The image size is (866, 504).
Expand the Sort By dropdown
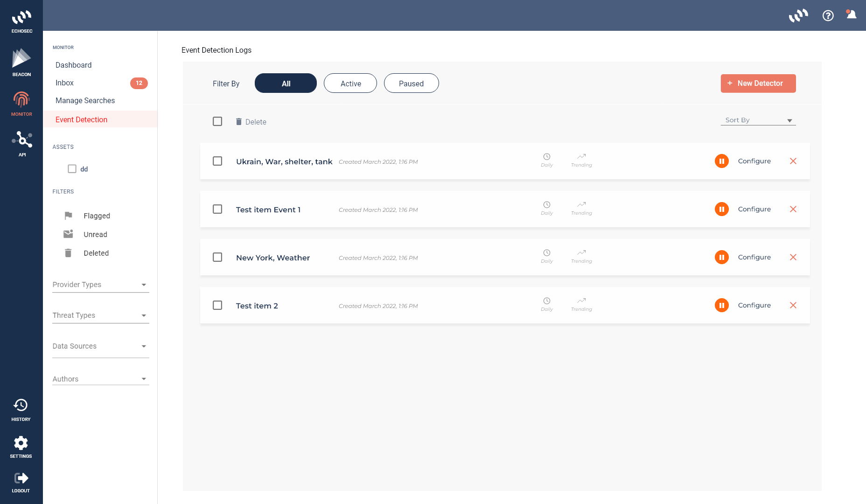click(758, 120)
